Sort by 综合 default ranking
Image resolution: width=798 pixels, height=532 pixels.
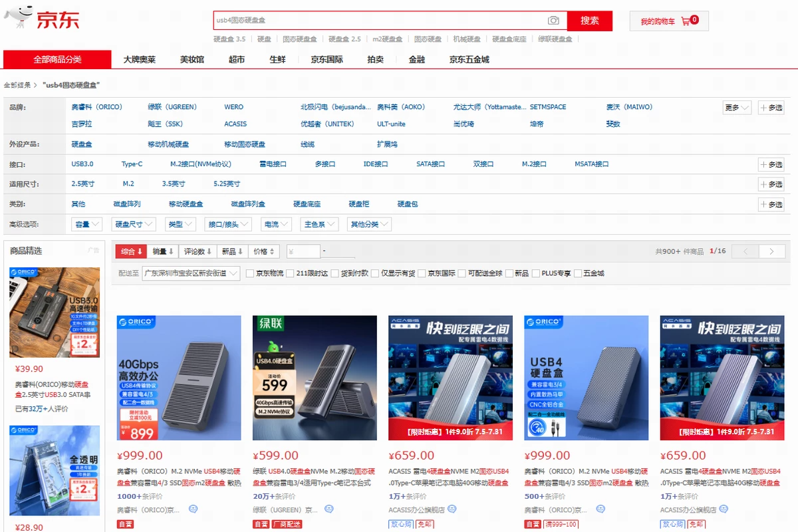[x=132, y=251]
